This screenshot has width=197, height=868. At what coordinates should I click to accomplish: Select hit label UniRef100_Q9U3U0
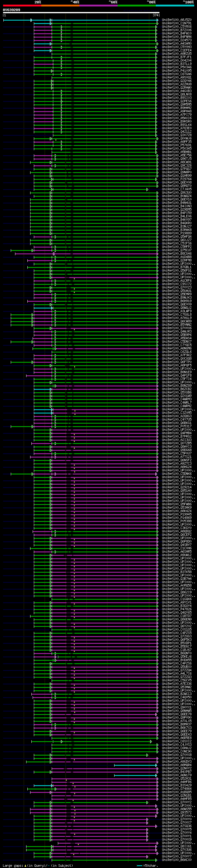177,193
